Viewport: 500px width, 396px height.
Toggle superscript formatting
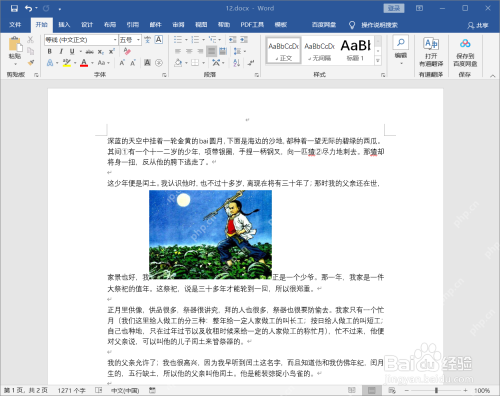tap(112, 51)
